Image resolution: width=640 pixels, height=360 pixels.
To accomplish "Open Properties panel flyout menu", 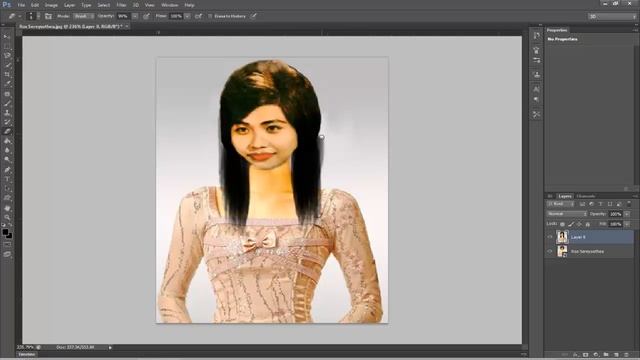I will (x=635, y=30).
